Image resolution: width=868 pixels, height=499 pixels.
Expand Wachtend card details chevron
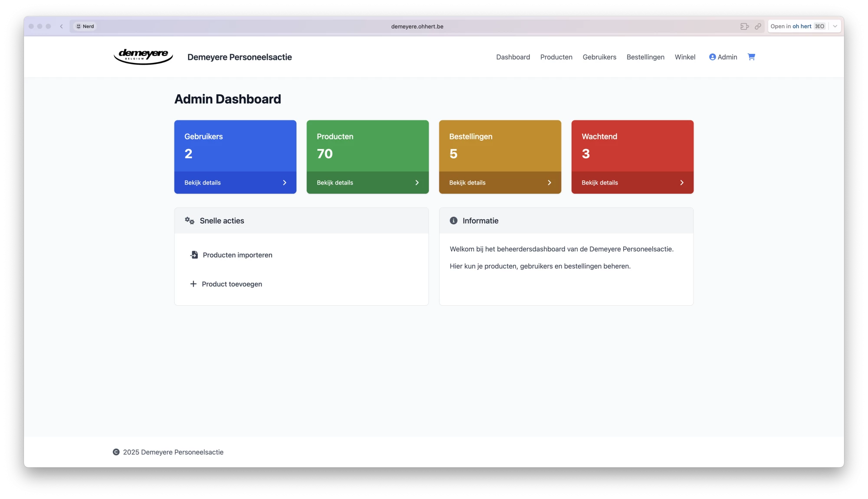[x=682, y=183]
